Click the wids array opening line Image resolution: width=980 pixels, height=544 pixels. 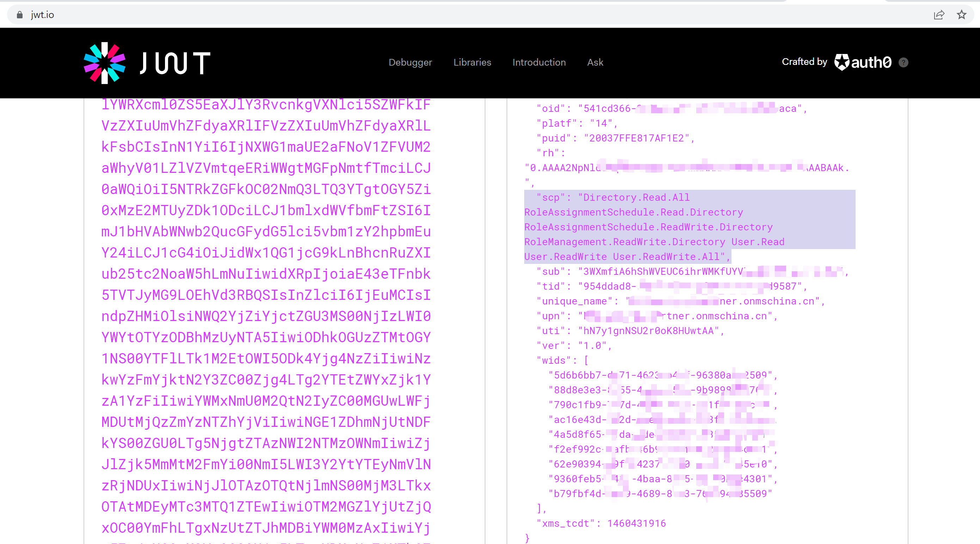point(562,361)
